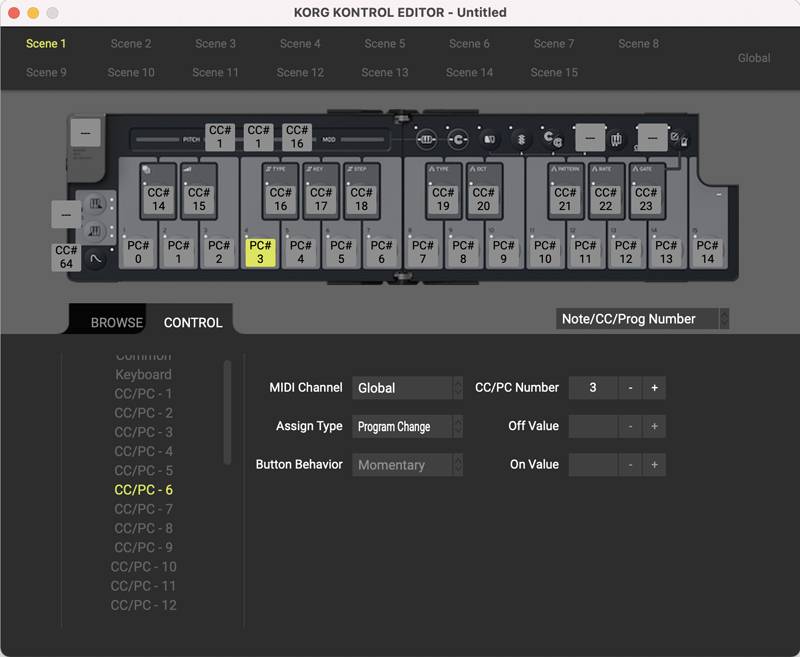Select the CC# 21 Pattern control
This screenshot has width=800, height=657.
pyautogui.click(x=565, y=199)
